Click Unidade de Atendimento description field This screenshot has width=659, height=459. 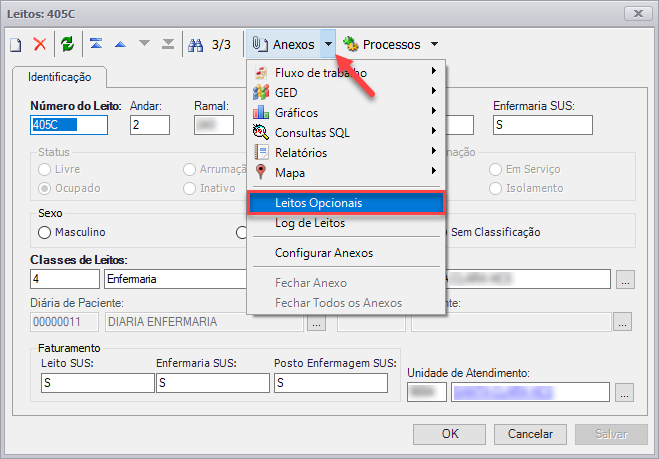[x=530, y=392]
